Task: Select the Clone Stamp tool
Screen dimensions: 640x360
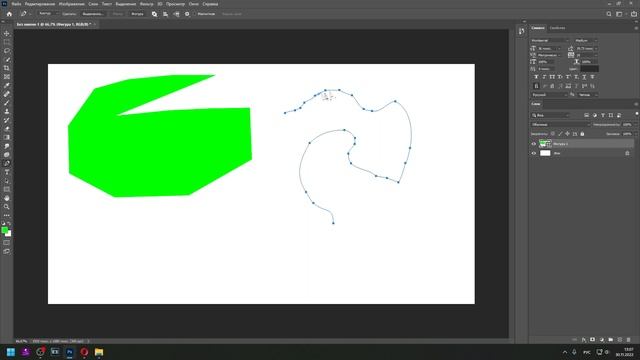Action: click(7, 111)
